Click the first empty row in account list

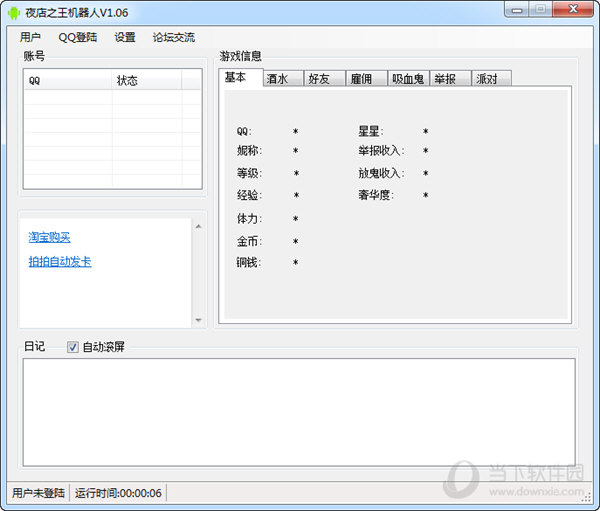click(x=112, y=97)
